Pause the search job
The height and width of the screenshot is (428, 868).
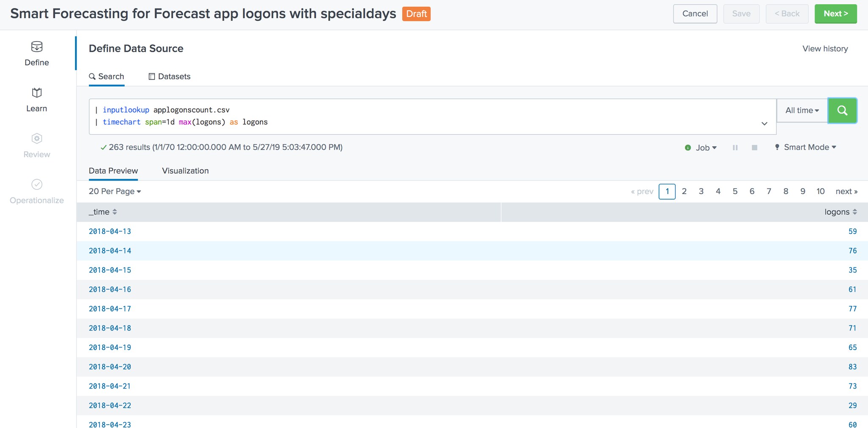(735, 147)
